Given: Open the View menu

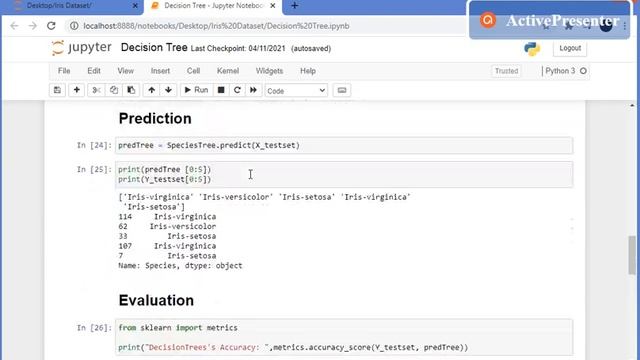Looking at the screenshot, I should 126,71.
